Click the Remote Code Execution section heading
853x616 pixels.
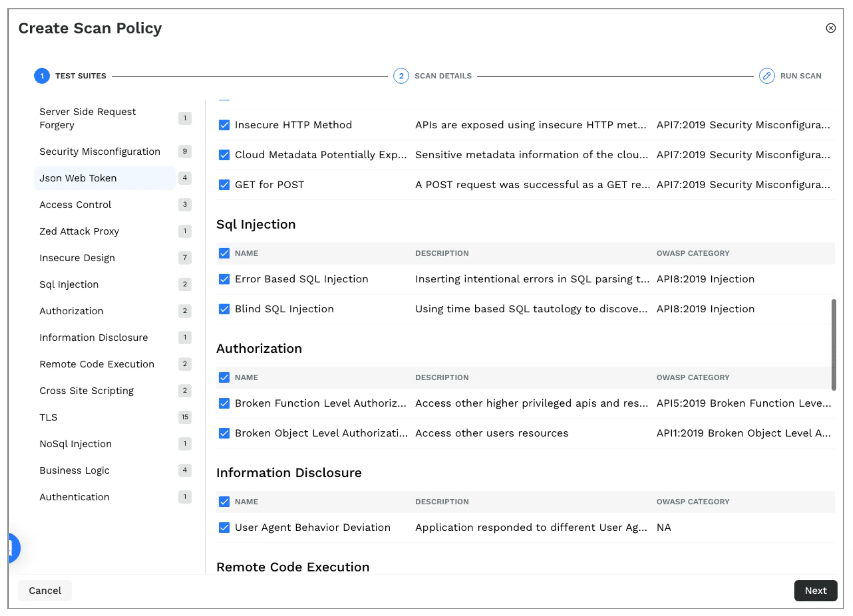pyautogui.click(x=293, y=567)
